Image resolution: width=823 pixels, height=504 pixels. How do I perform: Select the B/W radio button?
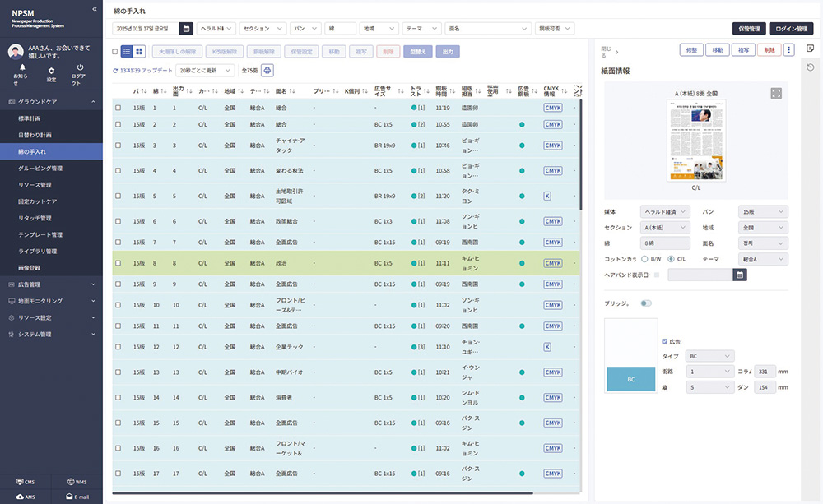pyautogui.click(x=644, y=259)
